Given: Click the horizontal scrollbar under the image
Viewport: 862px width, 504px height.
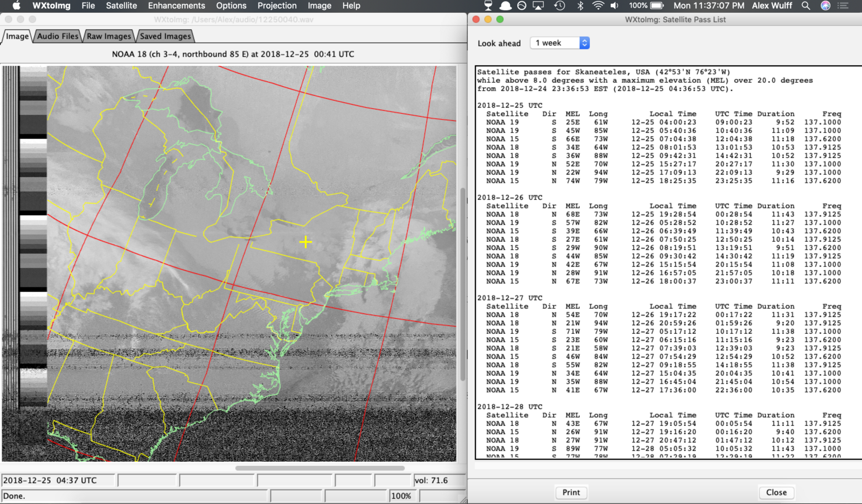Looking at the screenshot, I should (x=319, y=468).
